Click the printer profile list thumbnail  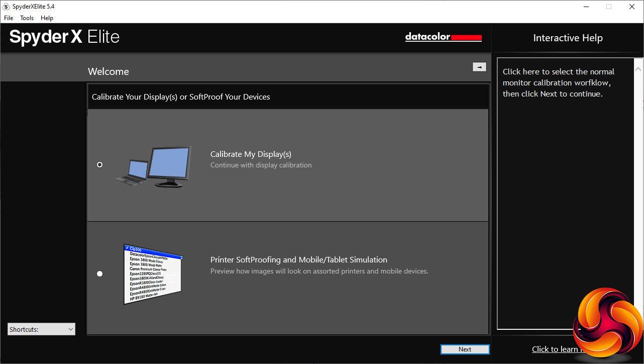(x=152, y=274)
